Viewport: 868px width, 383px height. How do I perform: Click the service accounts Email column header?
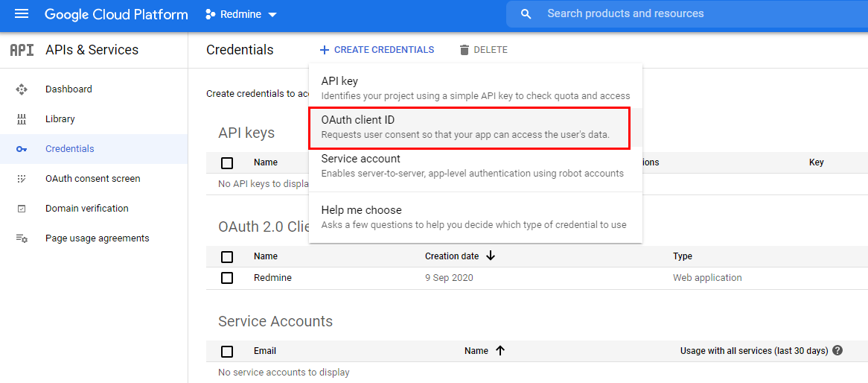pyautogui.click(x=265, y=351)
